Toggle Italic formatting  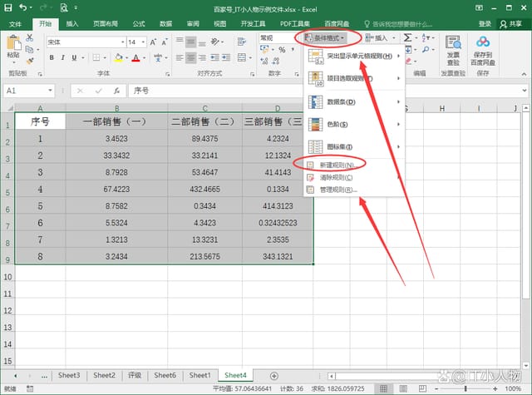click(x=63, y=57)
